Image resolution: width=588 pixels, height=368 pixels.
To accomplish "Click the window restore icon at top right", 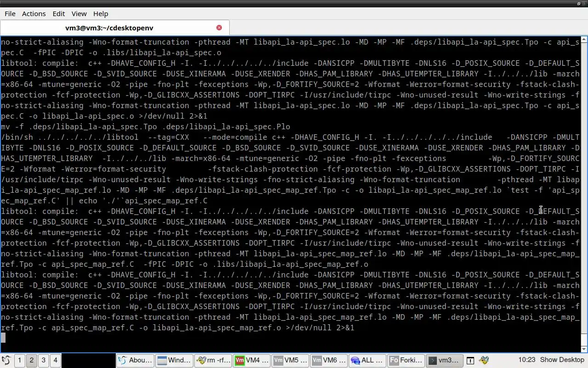I will pos(578,3).
